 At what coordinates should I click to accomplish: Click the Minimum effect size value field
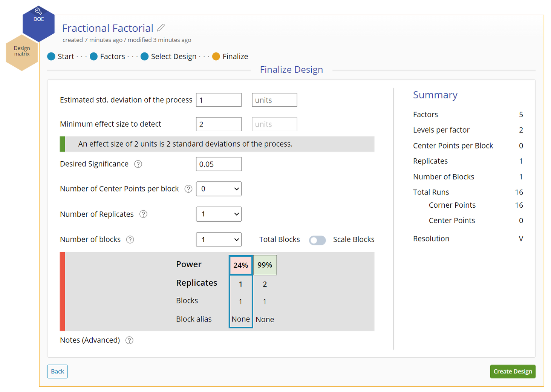(219, 124)
